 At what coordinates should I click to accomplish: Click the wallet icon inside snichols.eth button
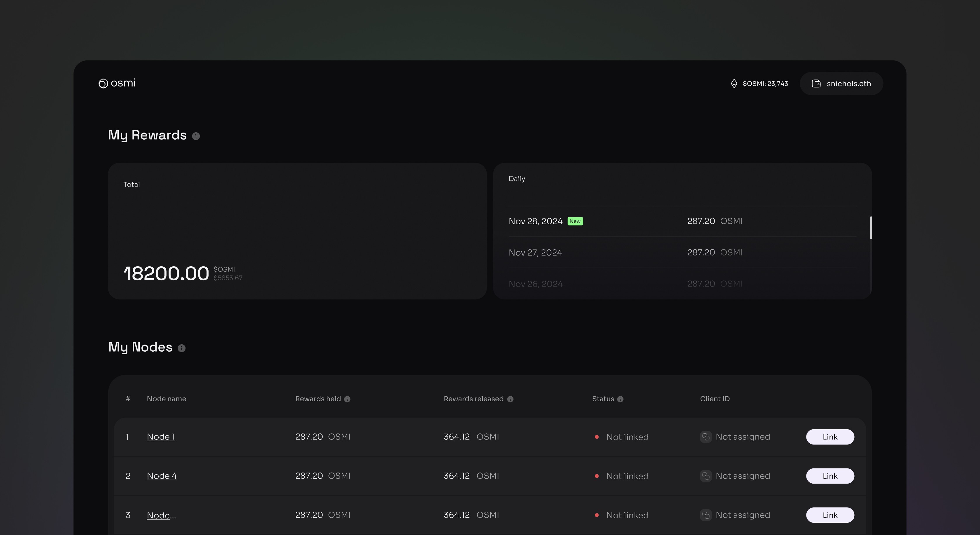pos(817,84)
